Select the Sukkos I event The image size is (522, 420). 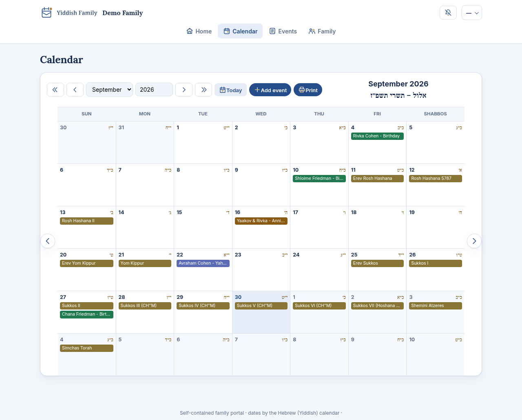click(x=436, y=263)
